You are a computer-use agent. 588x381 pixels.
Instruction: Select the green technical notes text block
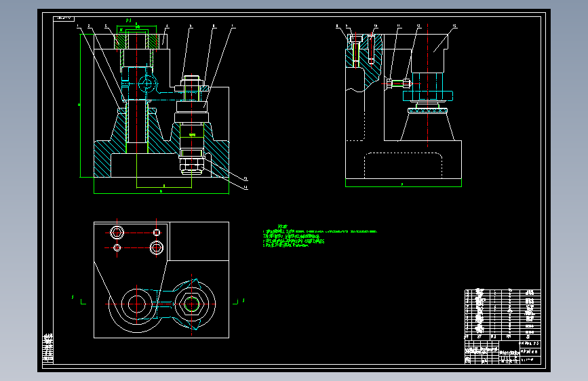[x=319, y=236]
